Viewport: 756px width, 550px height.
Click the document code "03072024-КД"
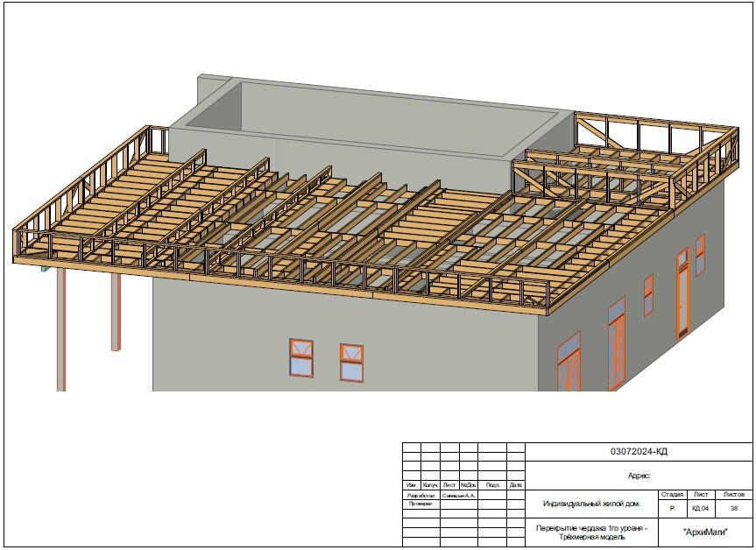(639, 452)
